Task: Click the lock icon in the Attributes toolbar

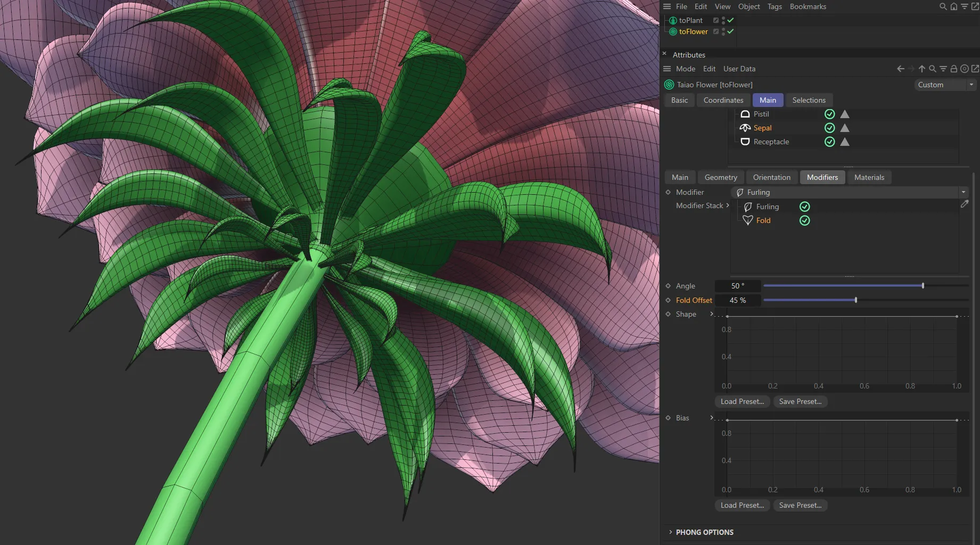Action: pyautogui.click(x=953, y=69)
